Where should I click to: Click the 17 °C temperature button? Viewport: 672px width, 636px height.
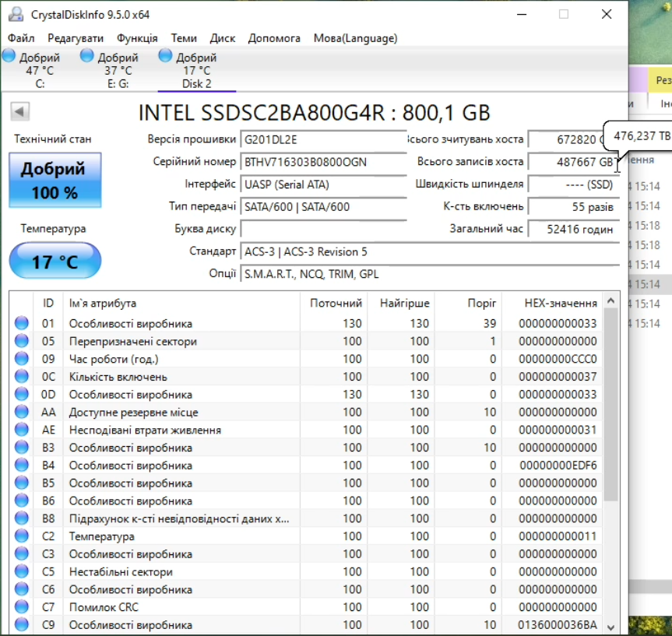[x=55, y=261]
